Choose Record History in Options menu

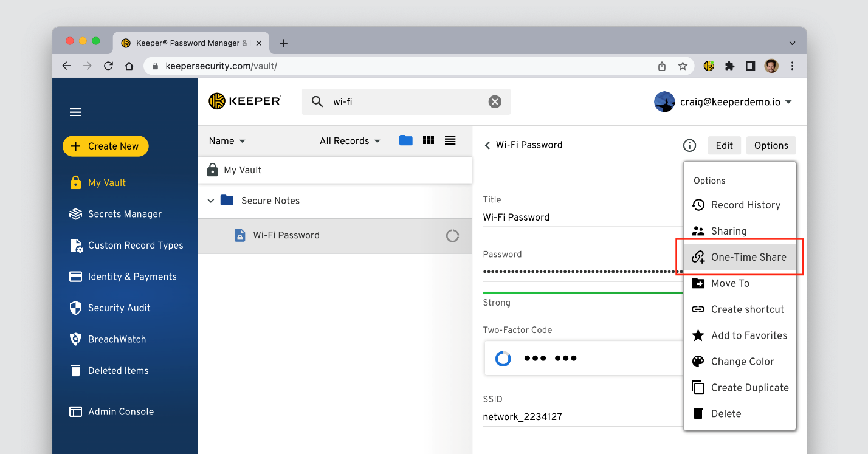[x=740, y=205]
